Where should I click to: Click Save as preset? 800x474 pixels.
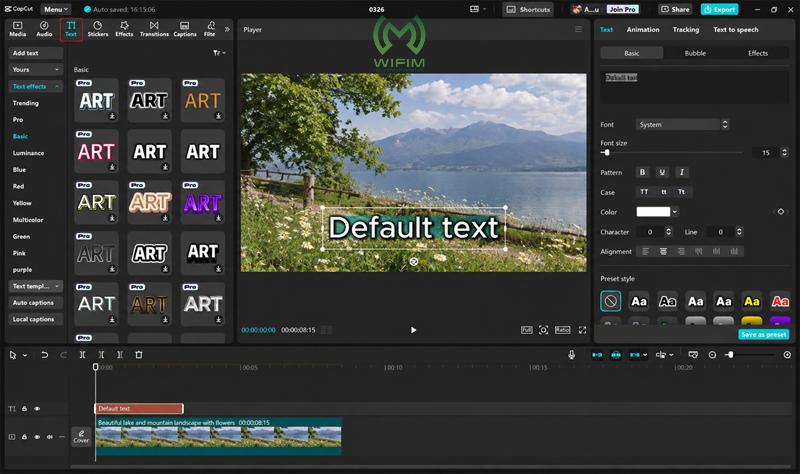tap(763, 334)
